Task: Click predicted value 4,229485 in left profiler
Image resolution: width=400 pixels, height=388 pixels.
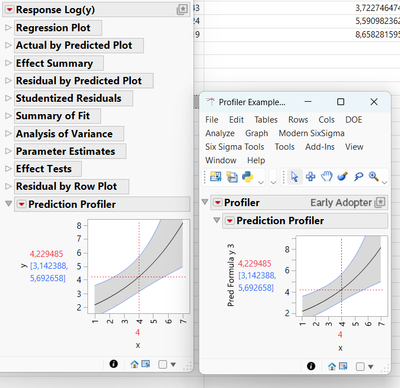Action: click(x=46, y=254)
